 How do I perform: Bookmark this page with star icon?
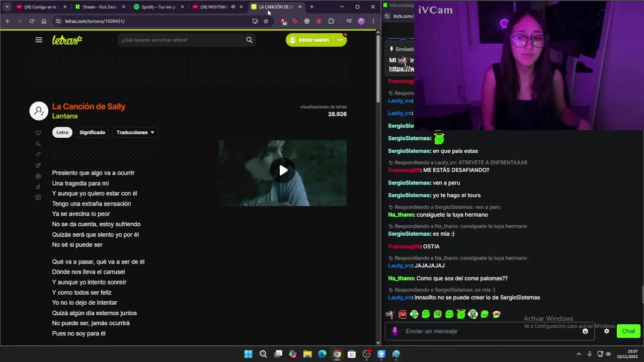[x=266, y=21]
